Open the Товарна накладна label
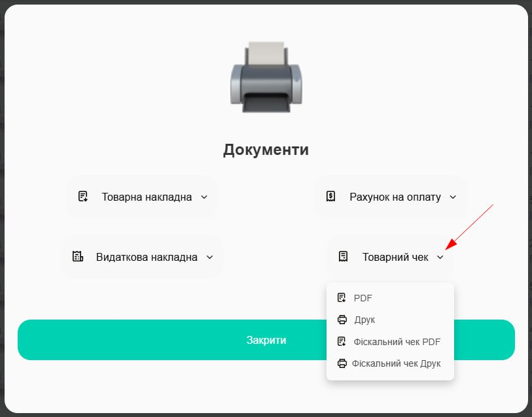This screenshot has height=417, width=532. click(x=147, y=197)
